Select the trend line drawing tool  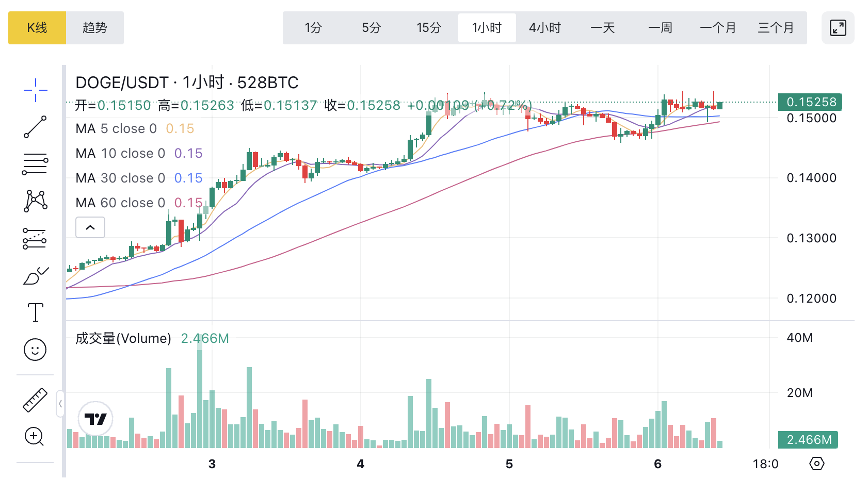(x=35, y=127)
